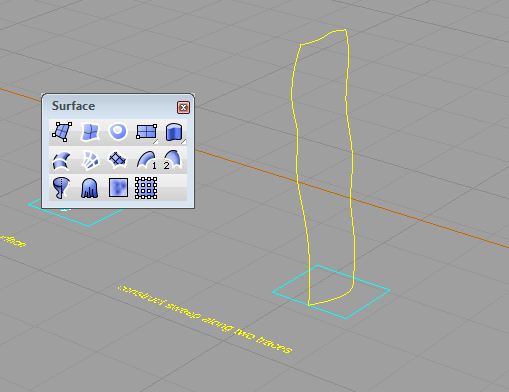Pick Surface from point grid tool

(x=146, y=188)
